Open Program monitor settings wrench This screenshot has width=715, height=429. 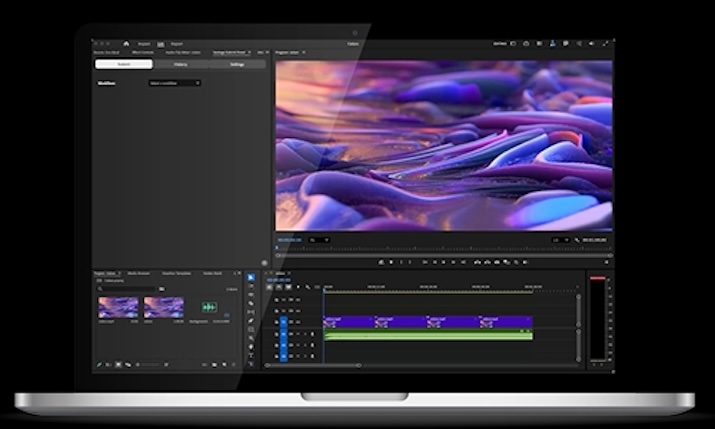coord(577,240)
